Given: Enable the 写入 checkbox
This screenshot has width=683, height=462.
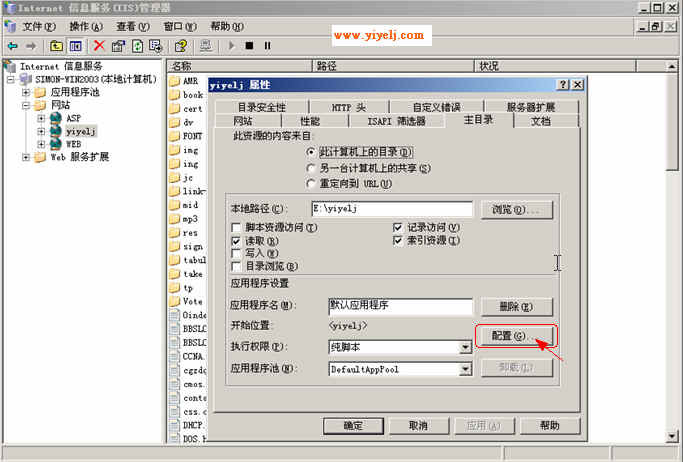Looking at the screenshot, I should coord(236,253).
